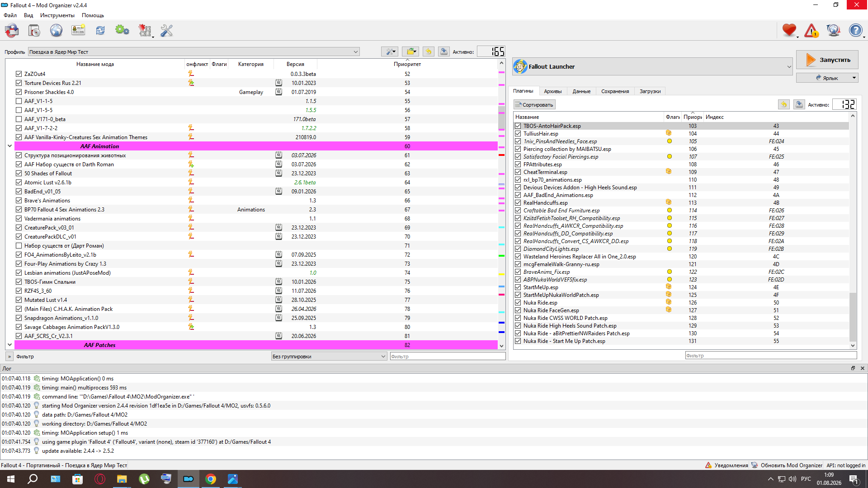
Task: Open Executables configuration gears icon
Action: [x=122, y=30]
